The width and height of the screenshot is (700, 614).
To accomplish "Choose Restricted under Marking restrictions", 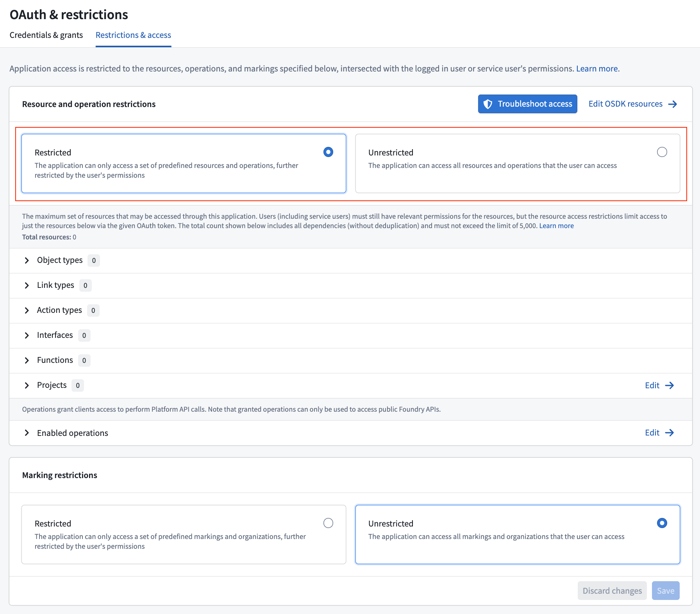I will pos(328,523).
